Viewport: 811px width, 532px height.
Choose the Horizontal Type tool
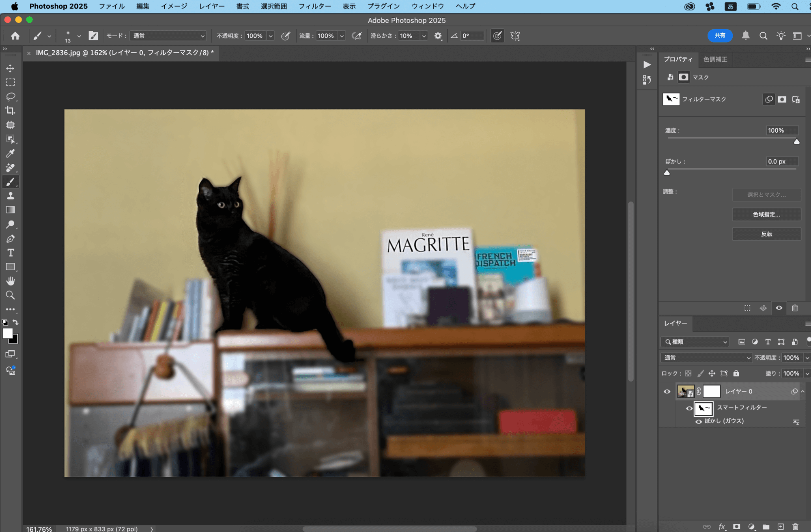pos(11,253)
